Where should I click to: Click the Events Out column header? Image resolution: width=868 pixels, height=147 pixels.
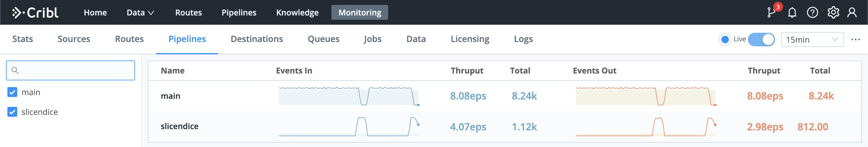click(594, 71)
